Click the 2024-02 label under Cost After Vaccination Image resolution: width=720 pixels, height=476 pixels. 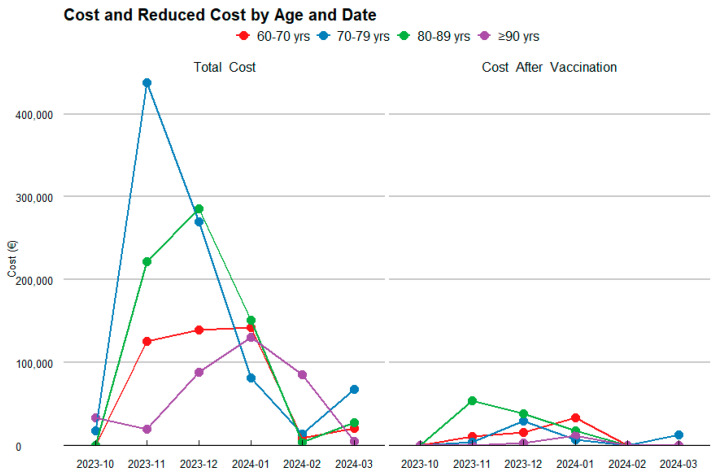(x=627, y=464)
